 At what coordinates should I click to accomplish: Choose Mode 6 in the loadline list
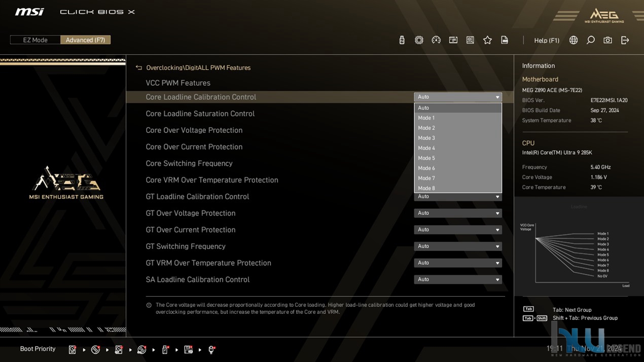pos(458,168)
